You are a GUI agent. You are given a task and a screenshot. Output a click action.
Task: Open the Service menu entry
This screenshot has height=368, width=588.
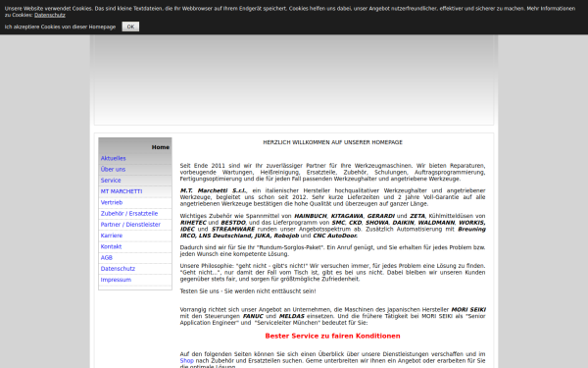111,181
